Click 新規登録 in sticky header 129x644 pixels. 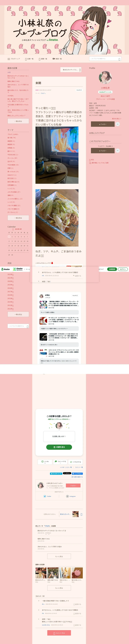coord(112,269)
